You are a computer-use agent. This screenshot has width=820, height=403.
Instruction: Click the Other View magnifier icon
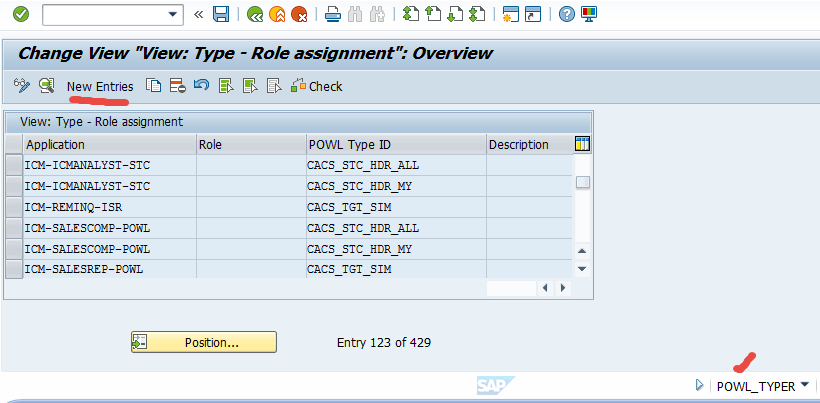[x=47, y=86]
